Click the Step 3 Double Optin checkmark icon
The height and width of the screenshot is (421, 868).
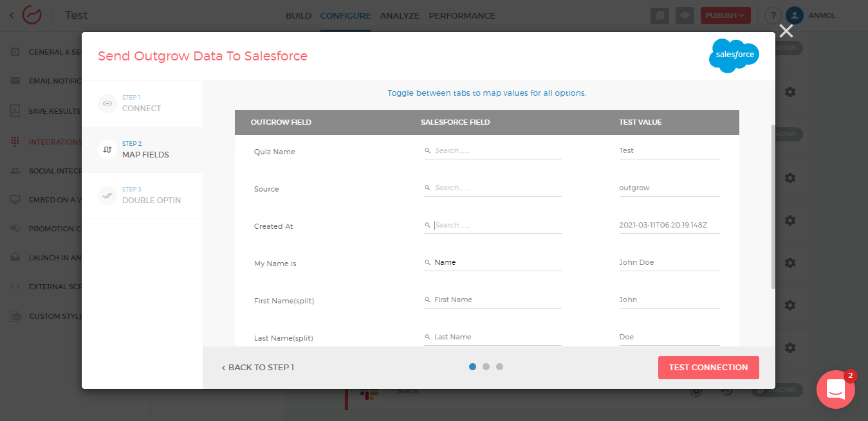point(107,195)
